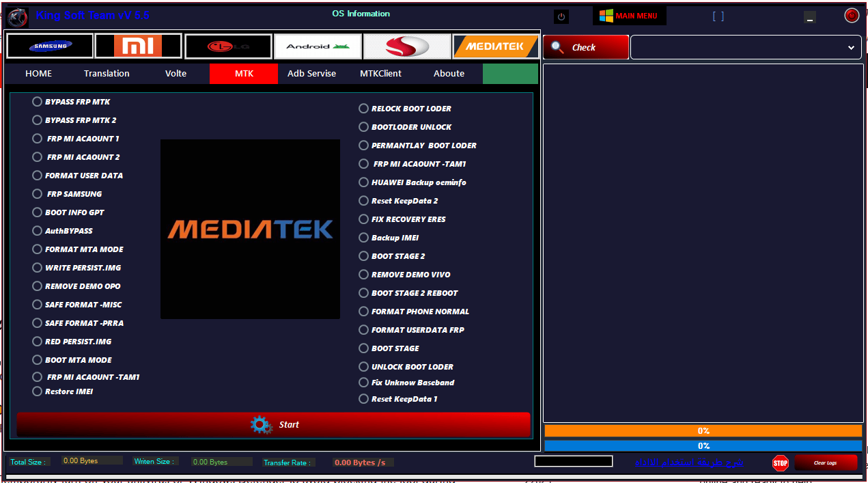Click the round red icon in the title bar

point(851,15)
